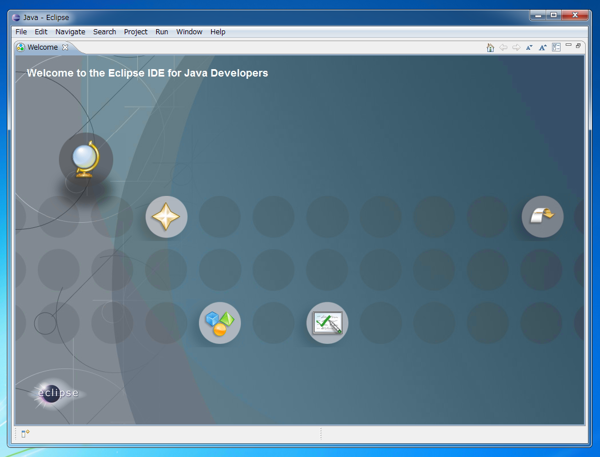The width and height of the screenshot is (600, 457).
Task: Close the Welcome tab
Action: tap(65, 47)
